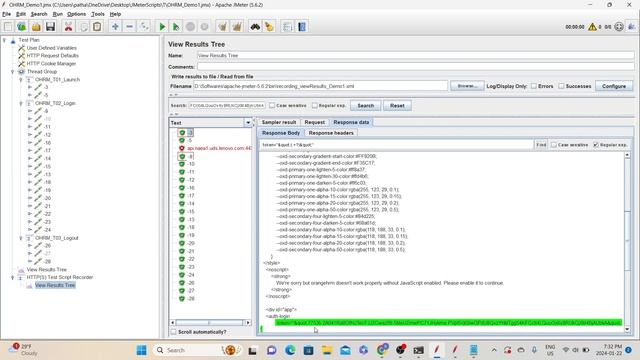The width and height of the screenshot is (640, 360).
Task: Click the Search button
Action: 365,105
